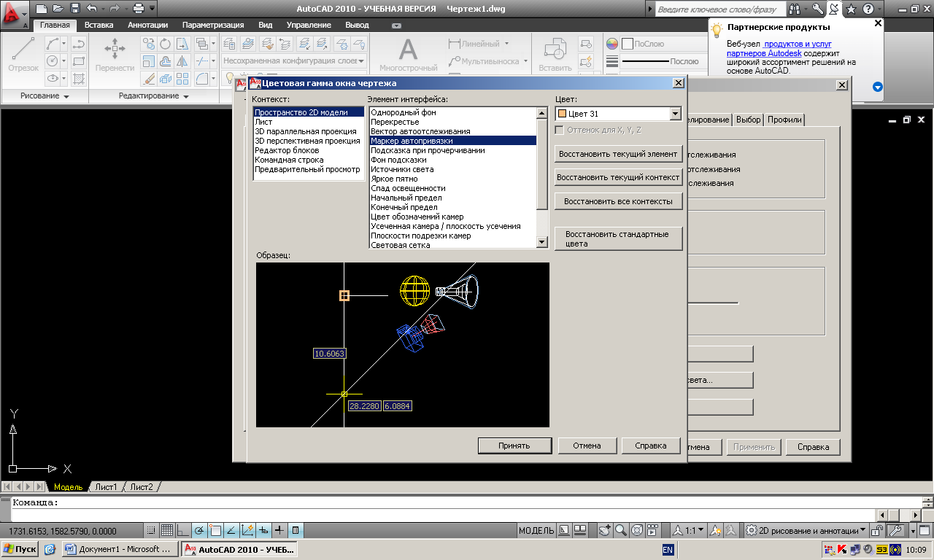Screen dimensions: 934x560
Task: Click the keyword search input field
Action: coord(721,9)
